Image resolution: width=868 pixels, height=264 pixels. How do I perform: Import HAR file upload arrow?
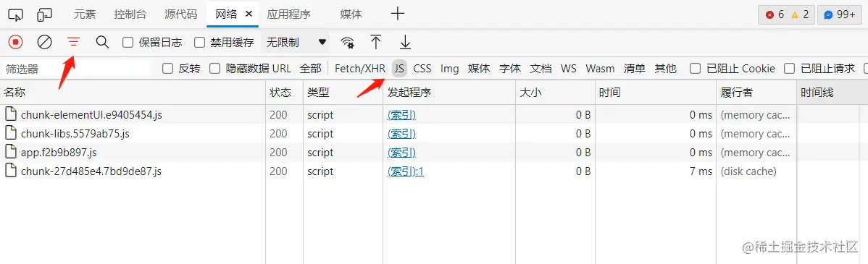[376, 42]
